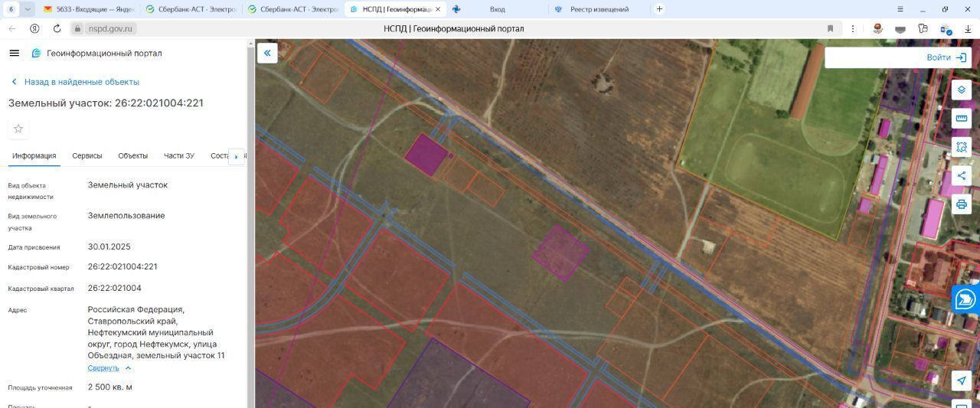Select the area value 2 500 кв. м
The height and width of the screenshot is (408, 980).
click(110, 387)
